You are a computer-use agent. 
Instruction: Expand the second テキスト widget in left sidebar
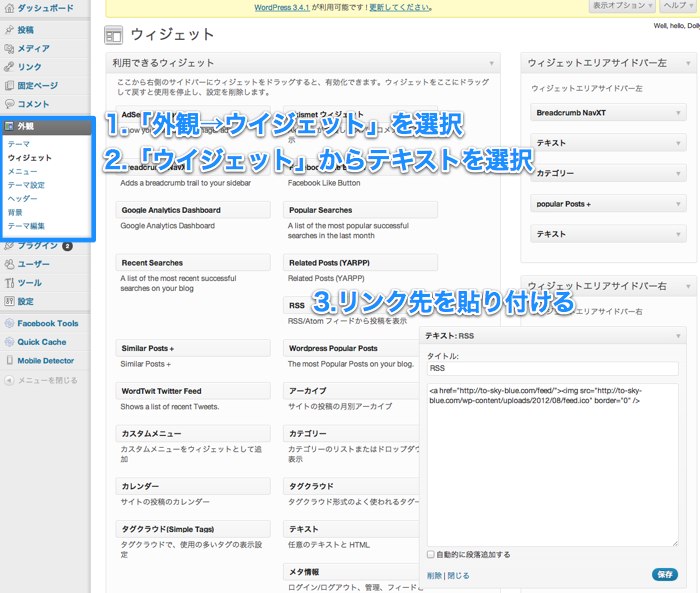pyautogui.click(x=678, y=234)
